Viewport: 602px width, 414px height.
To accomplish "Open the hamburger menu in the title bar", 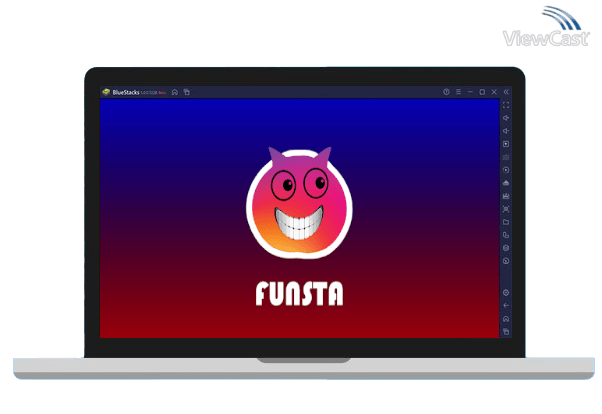I will click(458, 92).
